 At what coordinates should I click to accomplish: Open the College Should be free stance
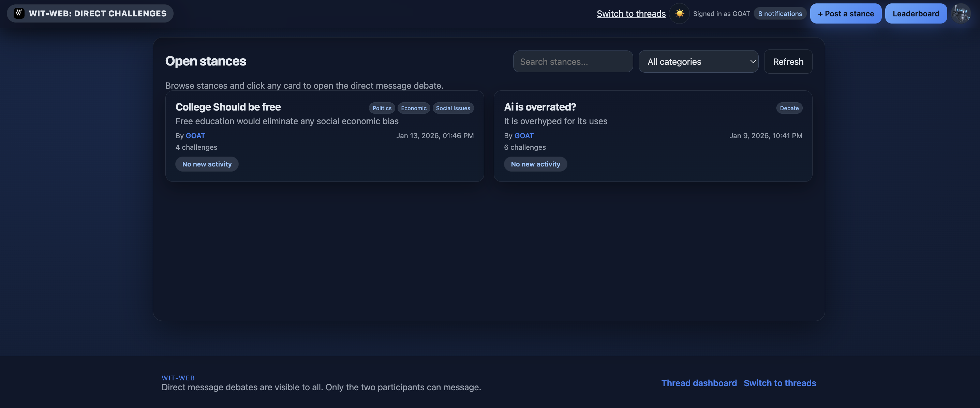click(x=228, y=107)
